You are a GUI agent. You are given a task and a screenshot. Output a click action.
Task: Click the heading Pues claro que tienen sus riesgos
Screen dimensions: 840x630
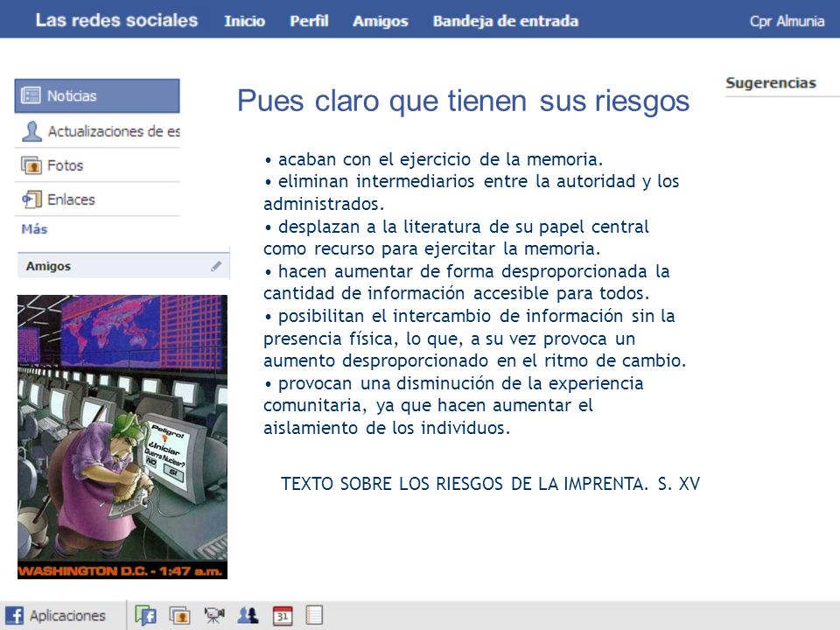coord(464,101)
